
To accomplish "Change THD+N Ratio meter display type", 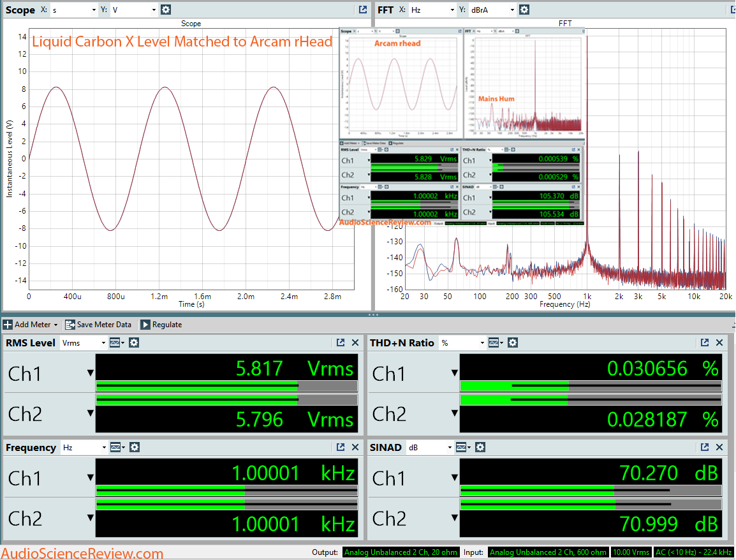I will (x=495, y=343).
